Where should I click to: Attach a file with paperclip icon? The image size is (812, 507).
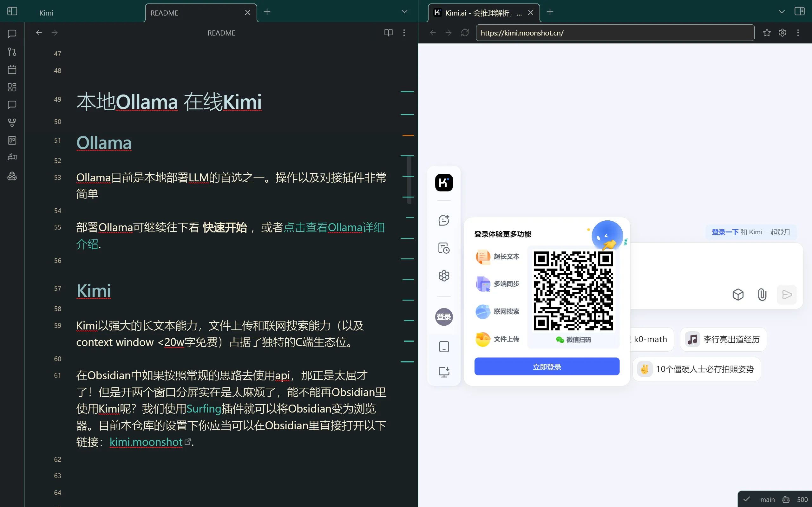tap(762, 295)
